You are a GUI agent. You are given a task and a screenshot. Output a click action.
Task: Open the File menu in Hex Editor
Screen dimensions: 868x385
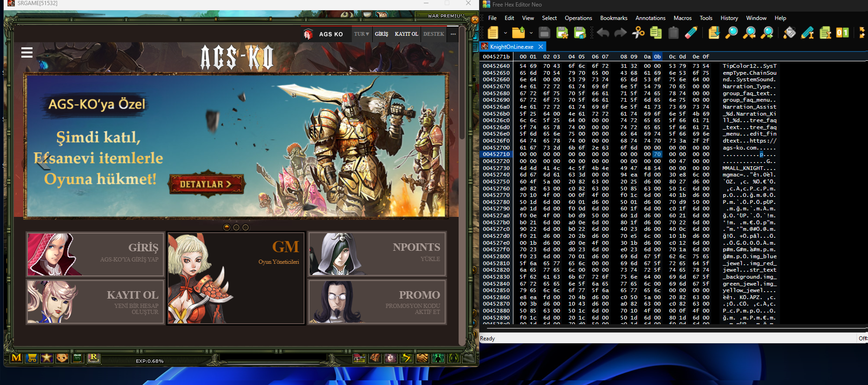pyautogui.click(x=492, y=18)
